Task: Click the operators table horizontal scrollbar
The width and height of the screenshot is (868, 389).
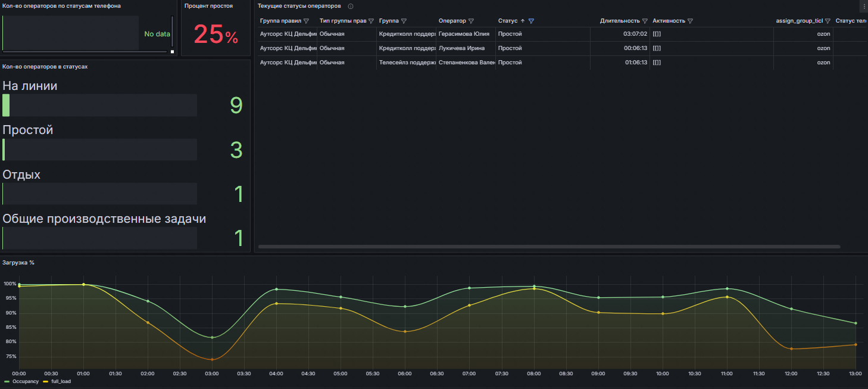Action: coord(549,247)
